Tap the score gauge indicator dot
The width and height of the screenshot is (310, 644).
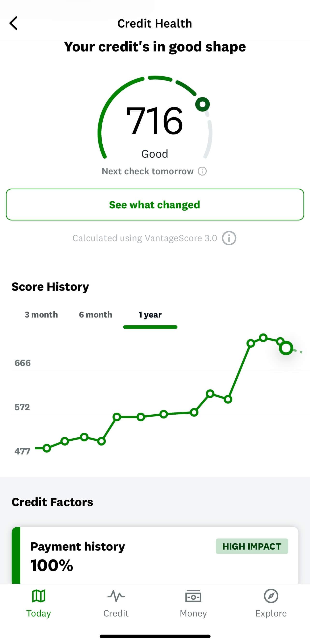pos(203,104)
